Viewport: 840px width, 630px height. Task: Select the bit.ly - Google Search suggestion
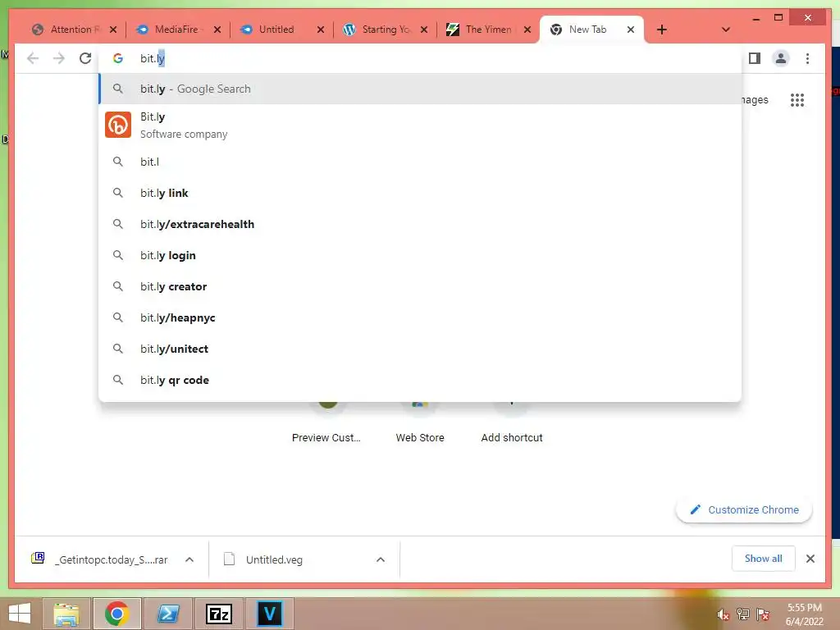tap(420, 89)
